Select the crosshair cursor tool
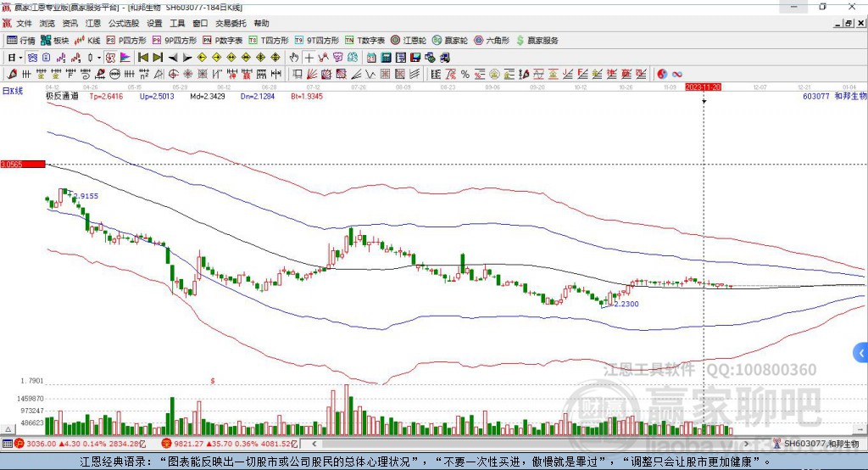 point(309,58)
